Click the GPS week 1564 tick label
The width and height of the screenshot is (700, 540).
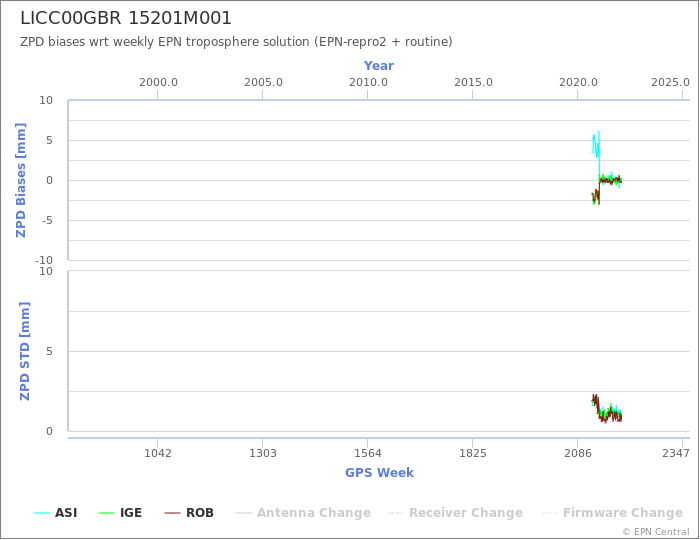(368, 453)
